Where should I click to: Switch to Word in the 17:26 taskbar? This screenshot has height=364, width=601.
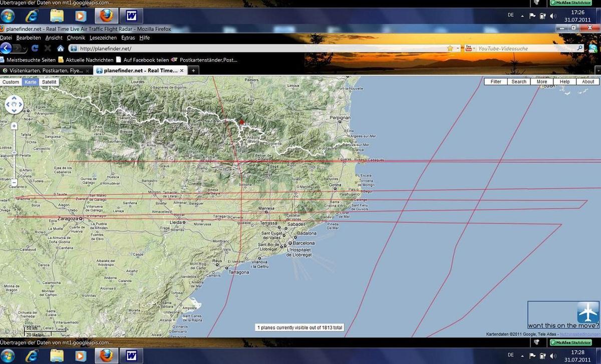click(x=132, y=16)
